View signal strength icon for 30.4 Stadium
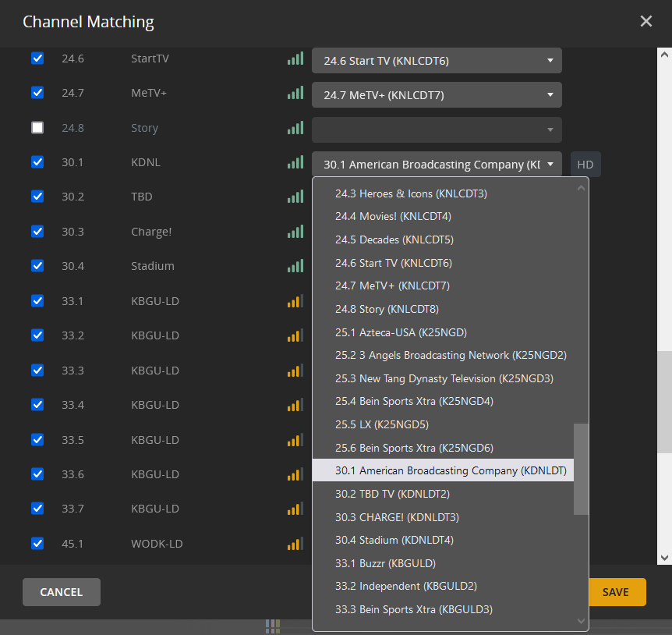672x635 pixels. 295,265
